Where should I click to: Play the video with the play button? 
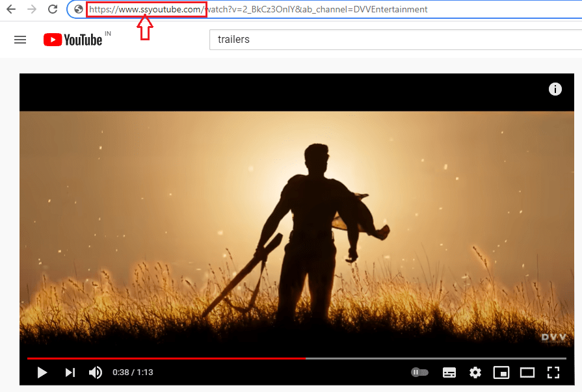click(42, 372)
